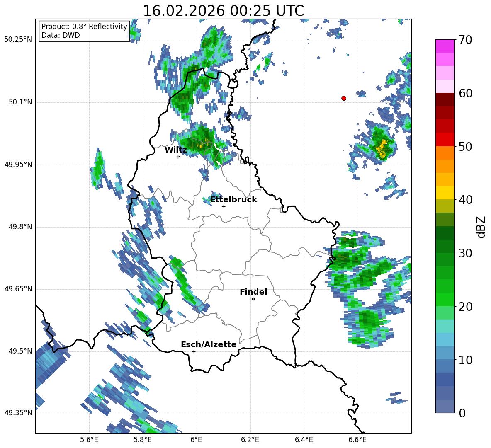Click the Esch/Alzette station cross marker
Image resolution: width=491 pixels, height=448 pixels.
[194, 351]
